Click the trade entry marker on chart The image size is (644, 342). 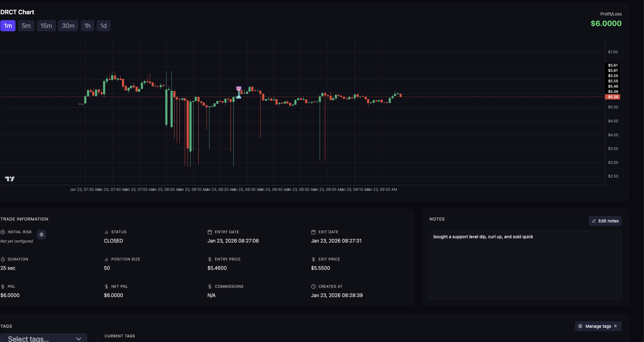[x=239, y=96]
